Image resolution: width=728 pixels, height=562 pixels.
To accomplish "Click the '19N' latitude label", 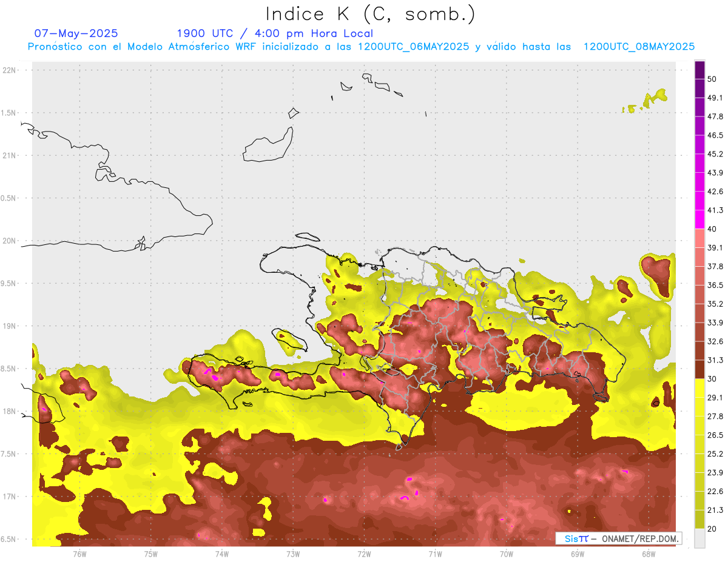I will [x=9, y=326].
